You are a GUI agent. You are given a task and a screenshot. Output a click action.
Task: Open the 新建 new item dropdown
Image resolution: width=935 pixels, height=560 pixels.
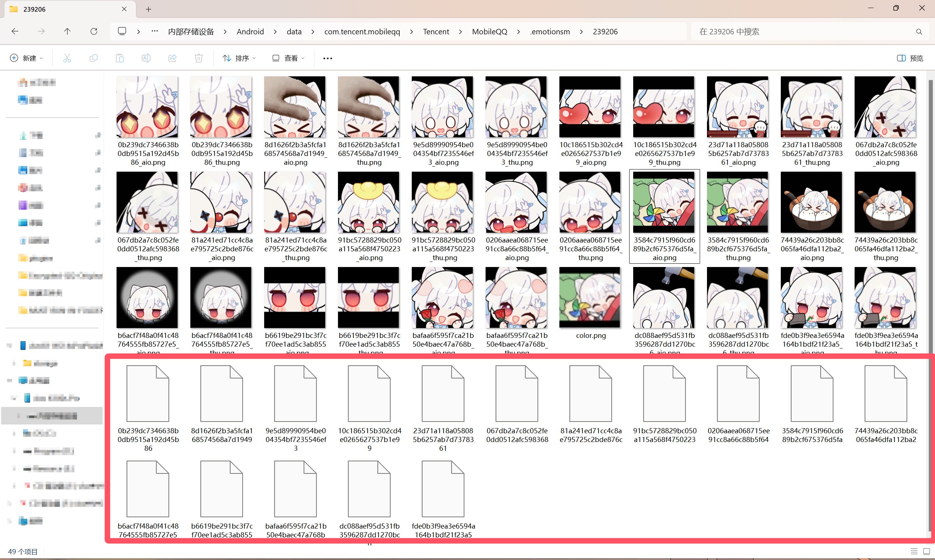26,58
